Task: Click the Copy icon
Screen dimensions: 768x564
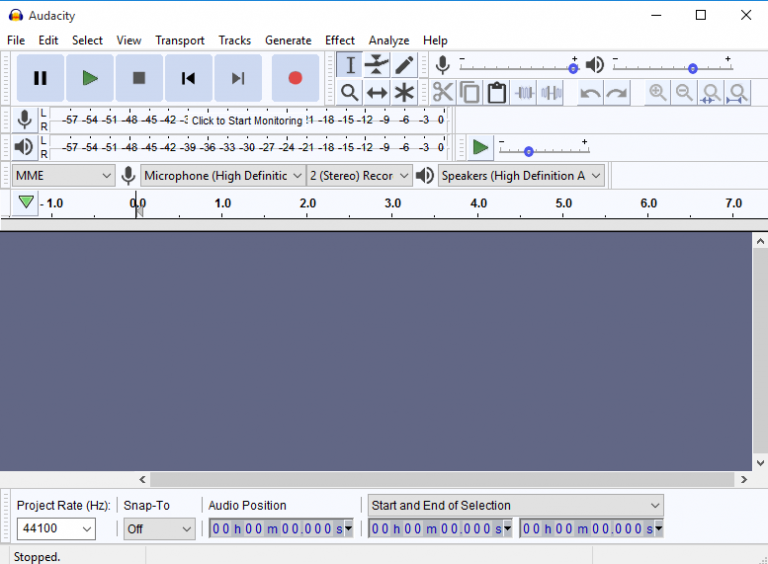Action: click(x=470, y=93)
